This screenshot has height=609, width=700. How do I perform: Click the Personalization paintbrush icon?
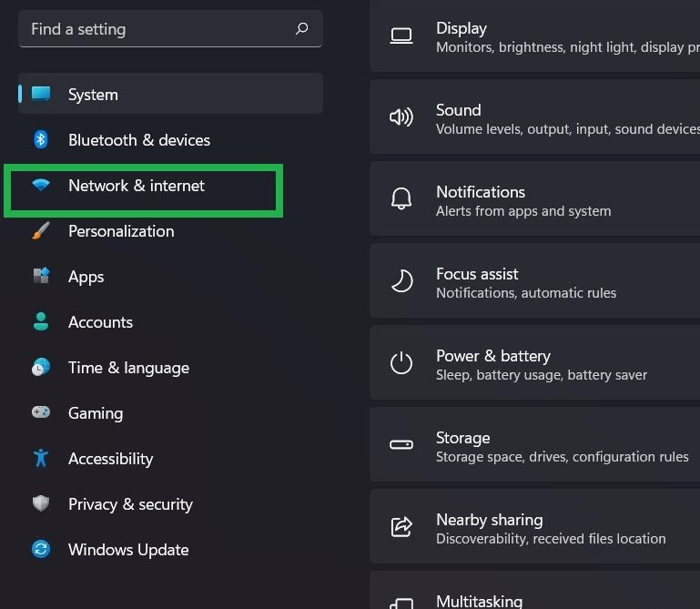41,231
